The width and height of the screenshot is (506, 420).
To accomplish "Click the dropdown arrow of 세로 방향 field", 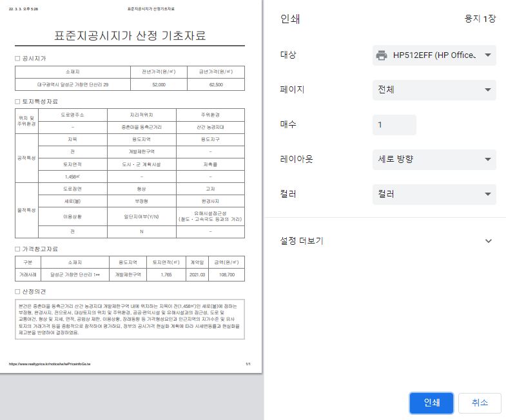I will [488, 159].
